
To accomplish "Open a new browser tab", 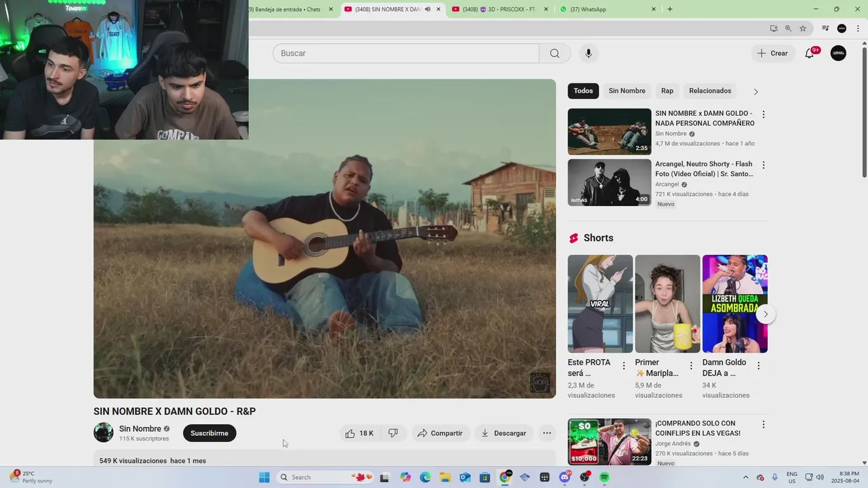I will pos(670,9).
